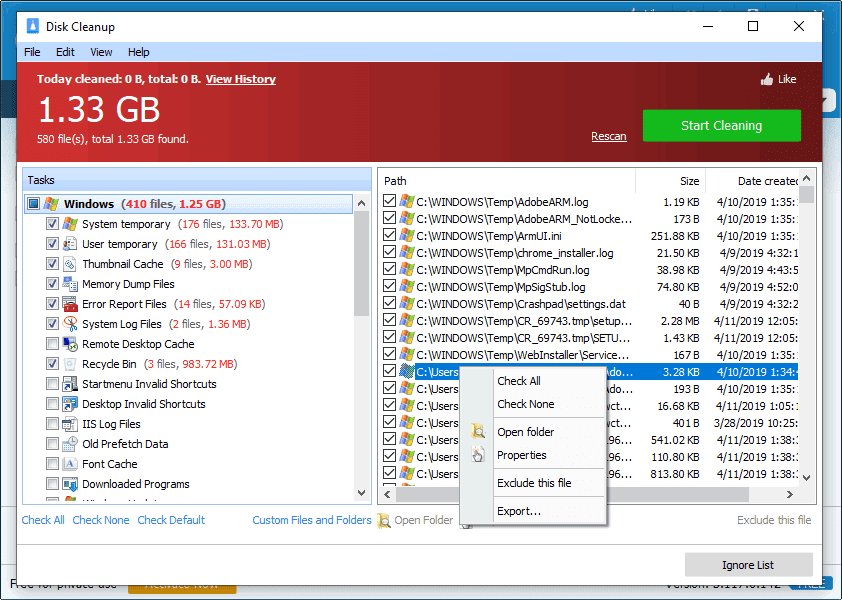Click Tasks list scroll down arrow
This screenshot has width=842, height=600.
[361, 493]
